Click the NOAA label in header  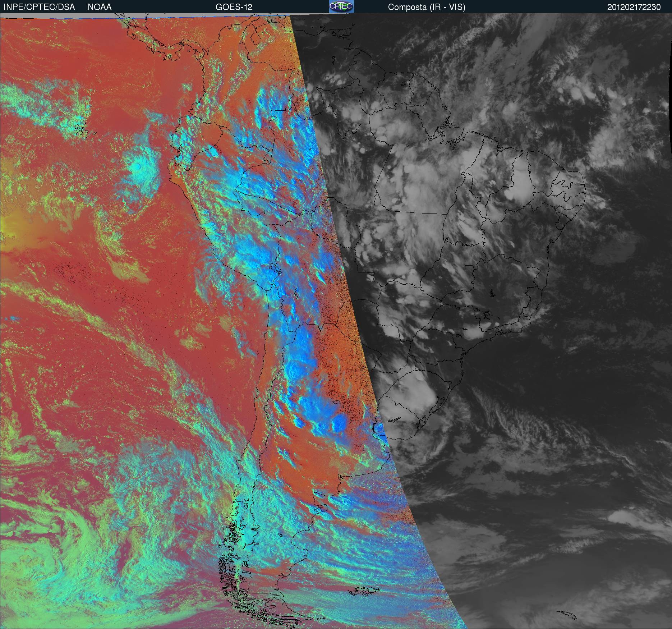100,7
